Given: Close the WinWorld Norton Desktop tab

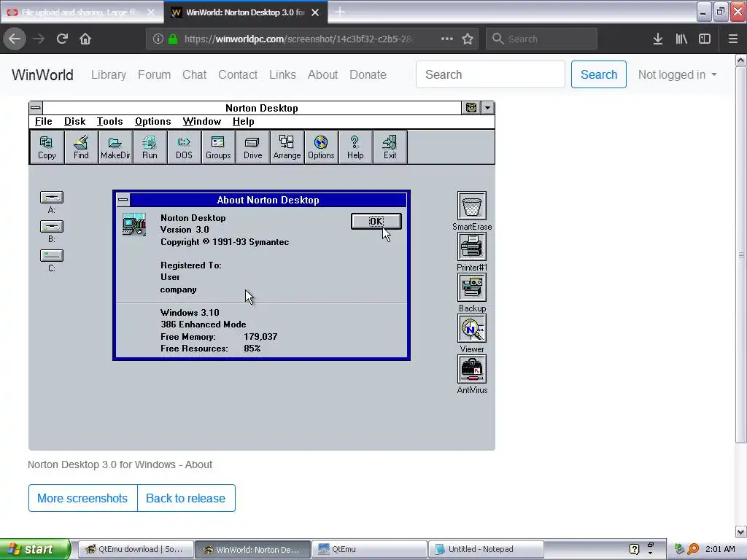Looking at the screenshot, I should [x=315, y=12].
